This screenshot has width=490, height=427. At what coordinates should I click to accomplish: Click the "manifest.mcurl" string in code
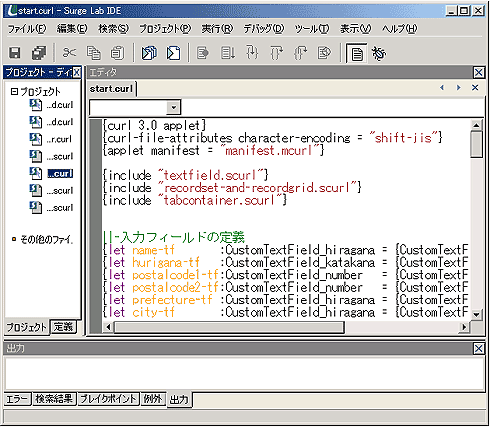(270, 151)
